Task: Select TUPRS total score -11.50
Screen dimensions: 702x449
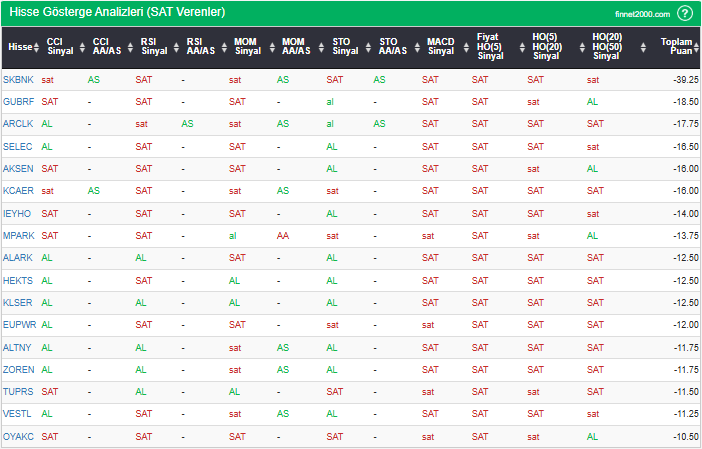Action: (686, 392)
